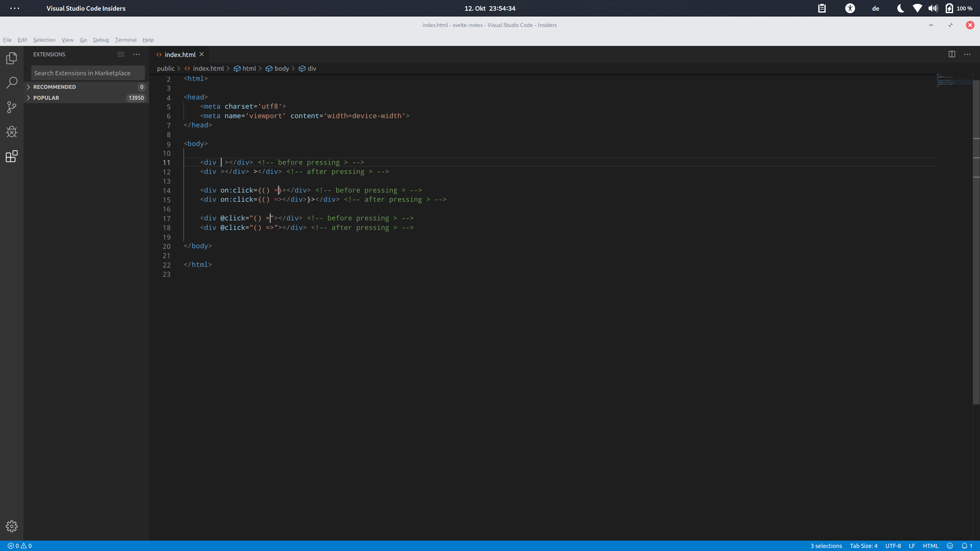Clear the extensions search results filter

121,54
